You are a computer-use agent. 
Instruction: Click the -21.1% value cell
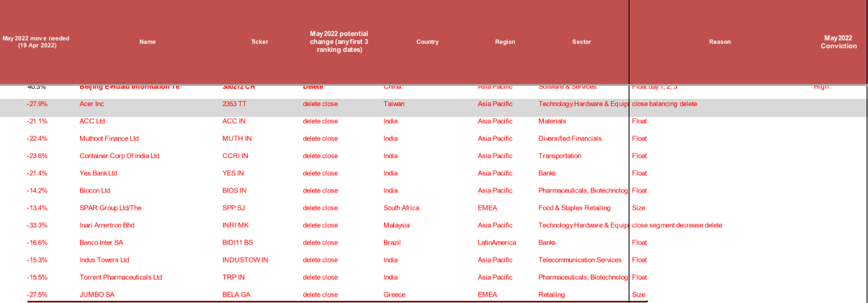(37, 121)
